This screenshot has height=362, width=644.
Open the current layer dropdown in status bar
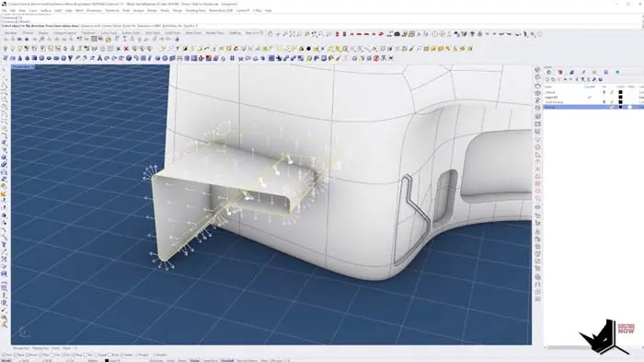click(111, 360)
